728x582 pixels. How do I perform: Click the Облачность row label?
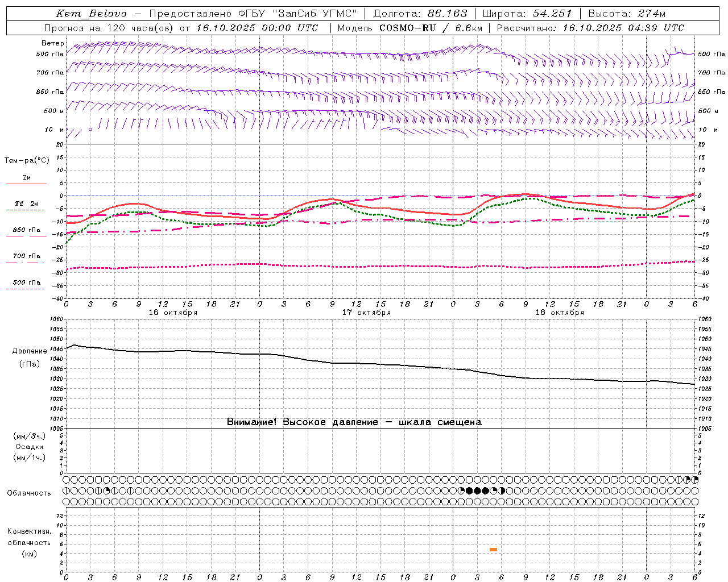tap(29, 493)
